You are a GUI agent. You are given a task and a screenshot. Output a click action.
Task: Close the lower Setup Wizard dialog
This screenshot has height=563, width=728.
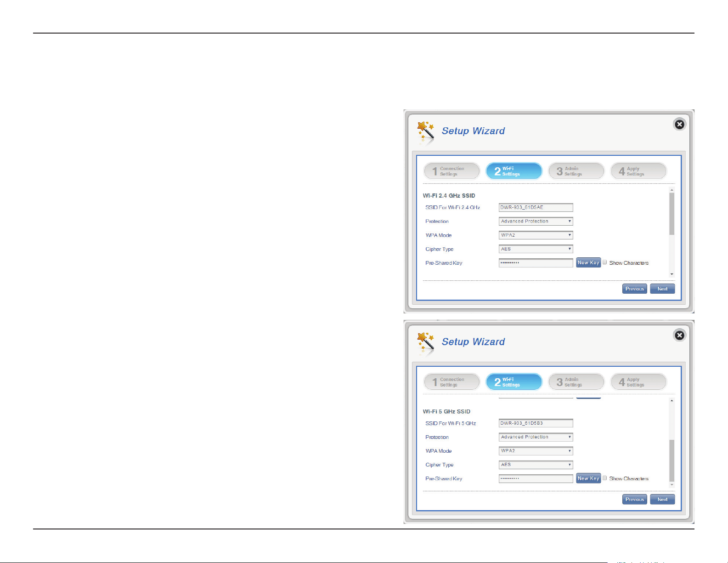(x=679, y=336)
